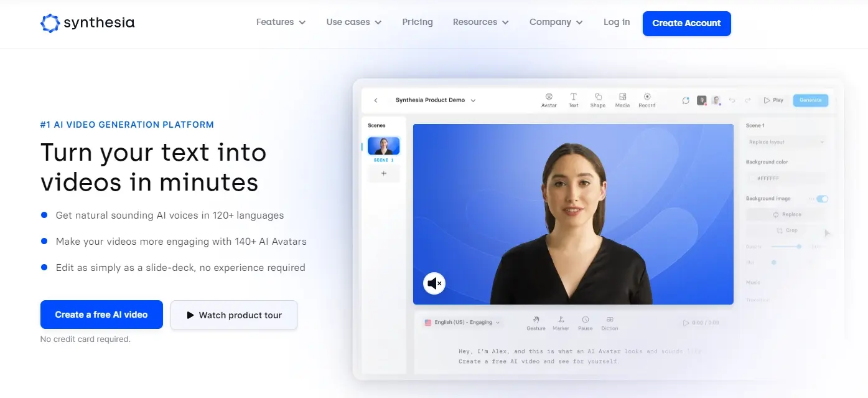The height and width of the screenshot is (398, 868).
Task: Click the Record tool icon
Action: [647, 97]
